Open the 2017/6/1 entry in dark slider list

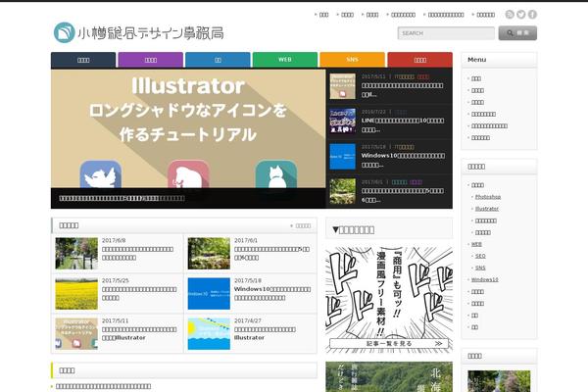coord(390,191)
